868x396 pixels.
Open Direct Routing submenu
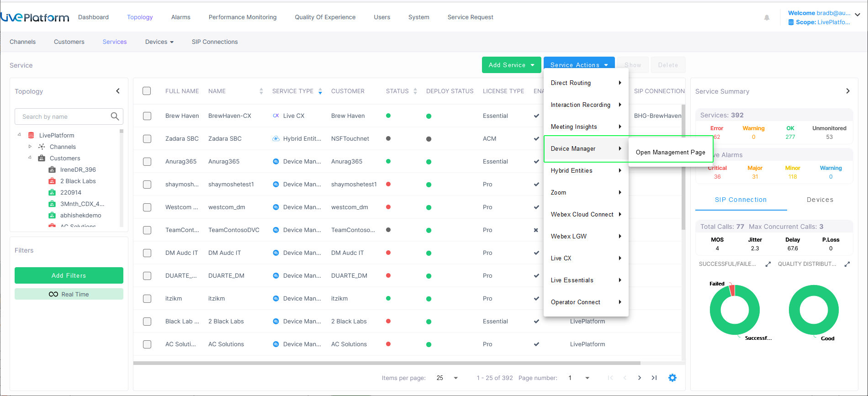[586, 83]
